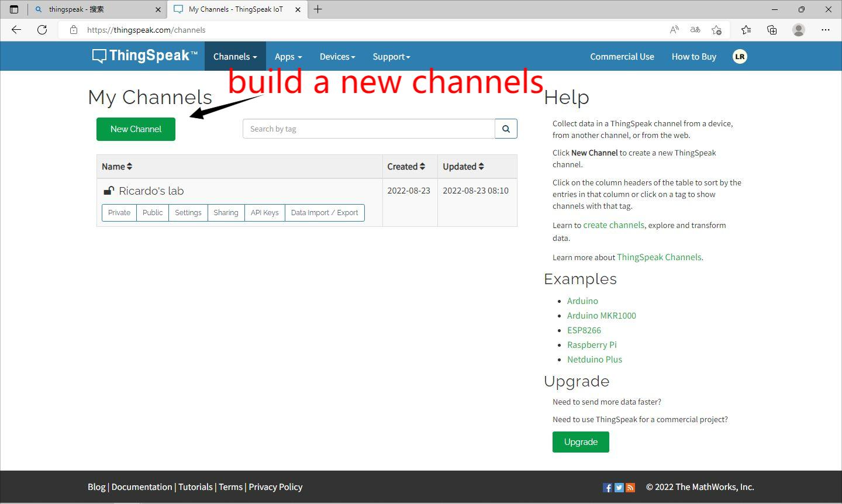Open the ESP8266 example link
The width and height of the screenshot is (842, 504).
click(x=584, y=330)
